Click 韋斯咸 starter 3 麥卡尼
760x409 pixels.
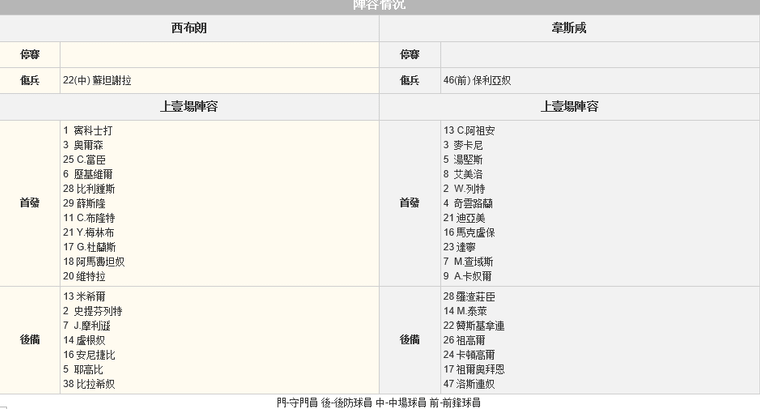tap(463, 145)
